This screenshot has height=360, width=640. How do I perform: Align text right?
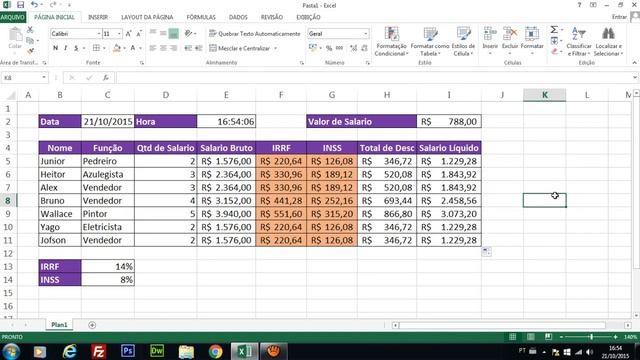173,48
